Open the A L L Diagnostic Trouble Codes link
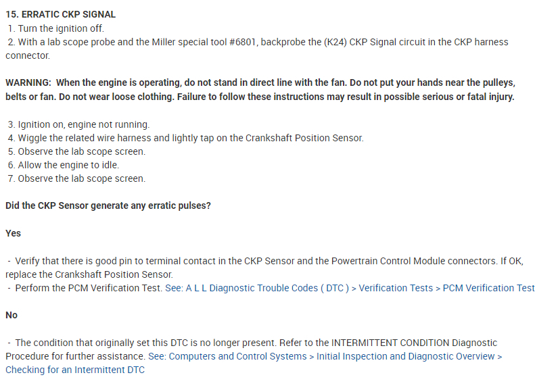535x392 pixels. (x=257, y=288)
